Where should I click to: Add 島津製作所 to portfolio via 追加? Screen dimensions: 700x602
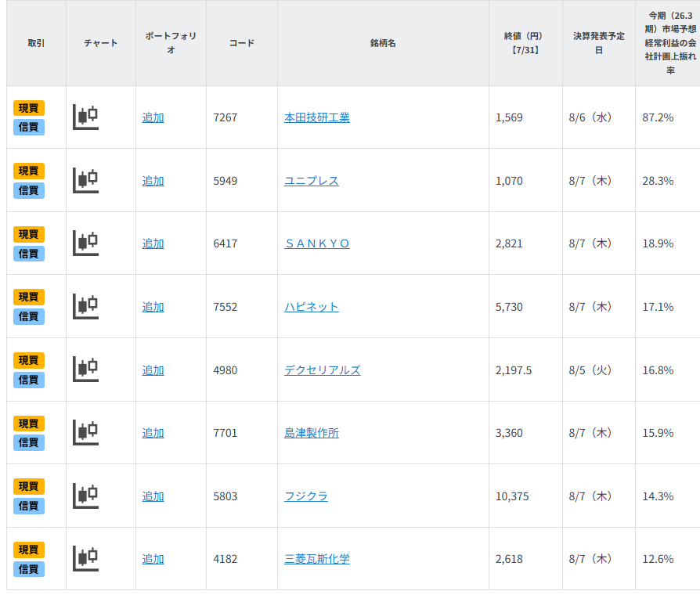point(153,433)
